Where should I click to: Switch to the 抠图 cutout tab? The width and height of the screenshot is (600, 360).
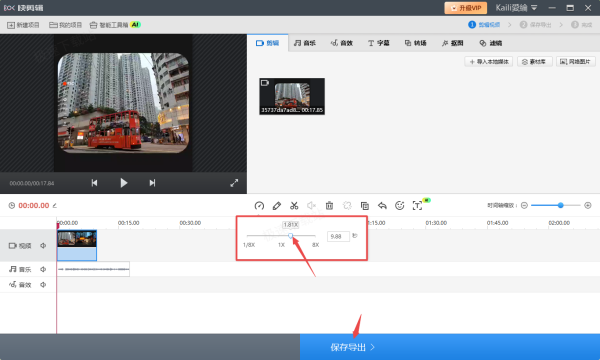[x=453, y=43]
